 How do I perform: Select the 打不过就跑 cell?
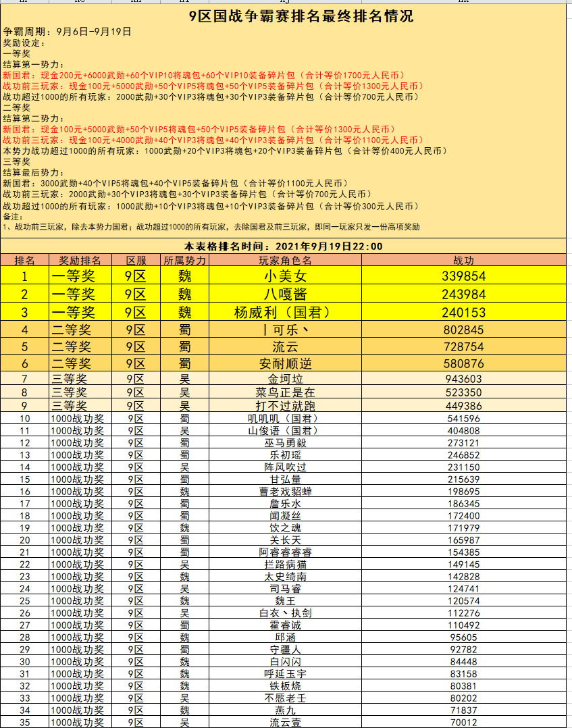coord(285,406)
